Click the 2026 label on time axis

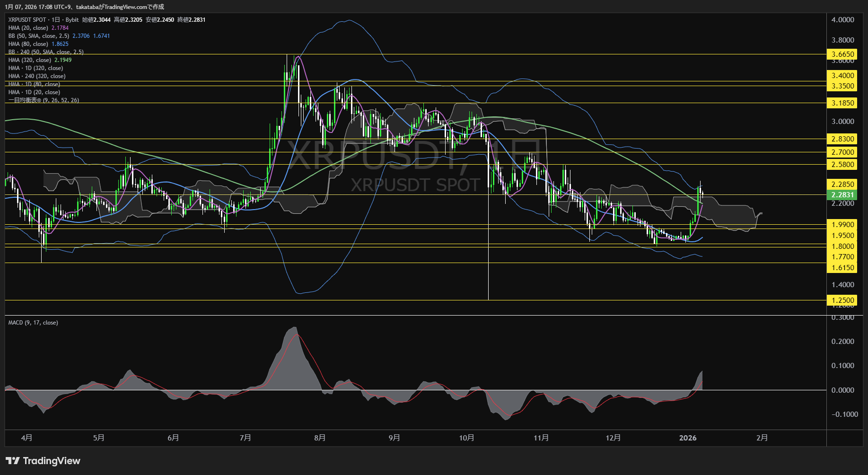click(x=687, y=438)
